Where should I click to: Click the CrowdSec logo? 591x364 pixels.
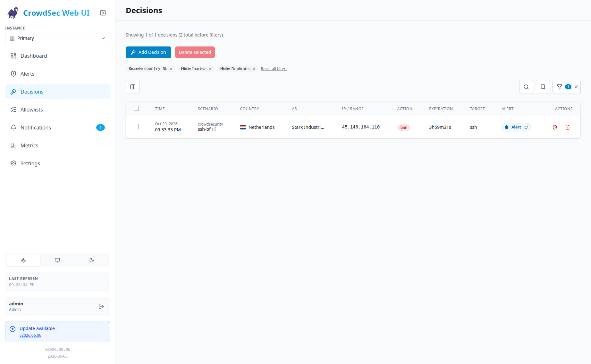pos(13,13)
